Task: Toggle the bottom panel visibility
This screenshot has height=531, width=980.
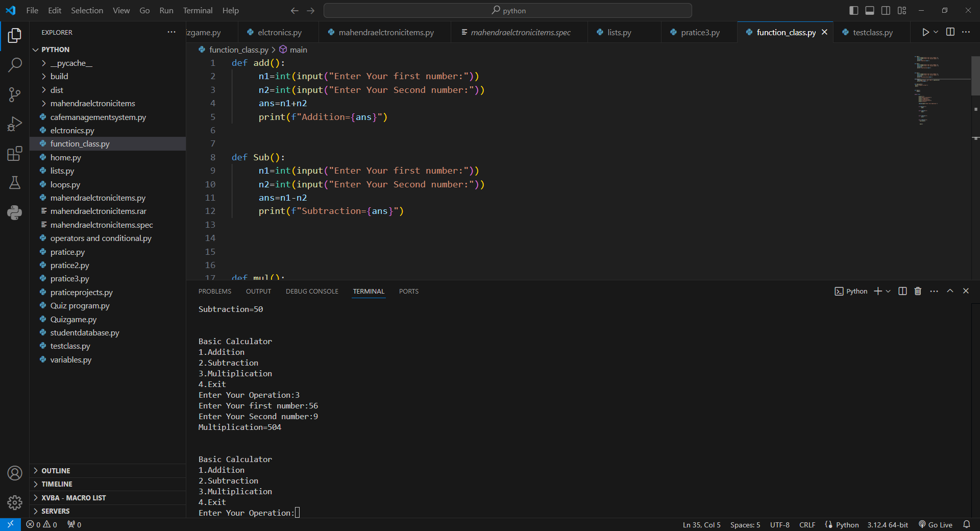Action: pos(870,11)
